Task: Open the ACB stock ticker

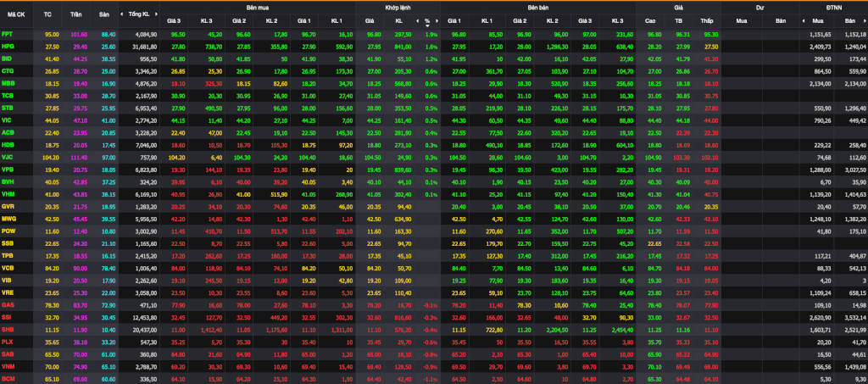Action: [7, 133]
